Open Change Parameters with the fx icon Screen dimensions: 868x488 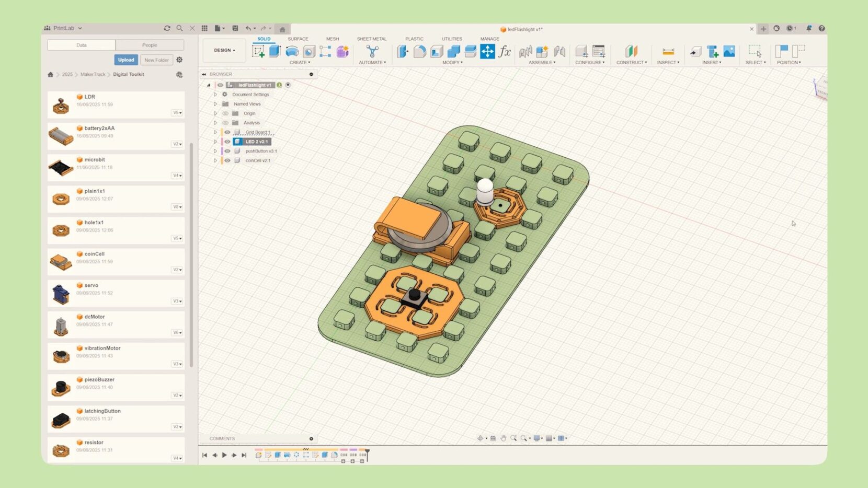[505, 51]
